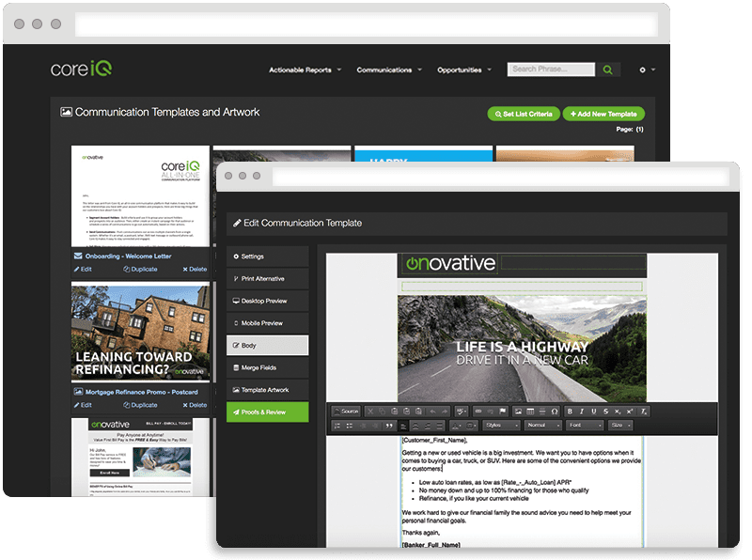Viewport: 752px width, 560px height.
Task: Open the Merge Fields tab
Action: pos(267,367)
